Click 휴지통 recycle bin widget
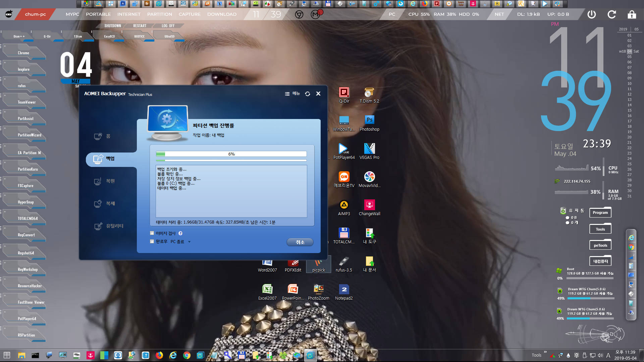This screenshot has height=362, width=644. pyautogui.click(x=573, y=210)
